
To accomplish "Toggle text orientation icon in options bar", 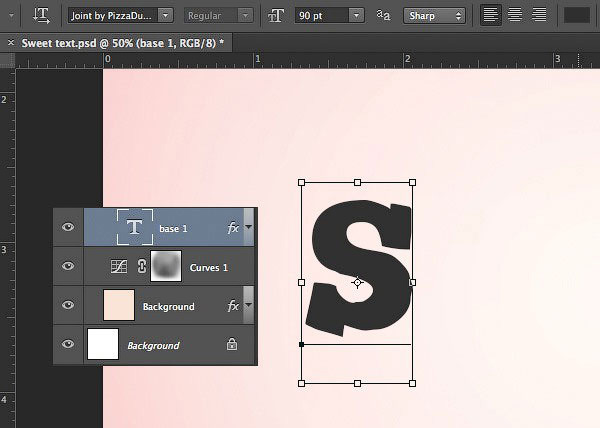I will tap(41, 16).
